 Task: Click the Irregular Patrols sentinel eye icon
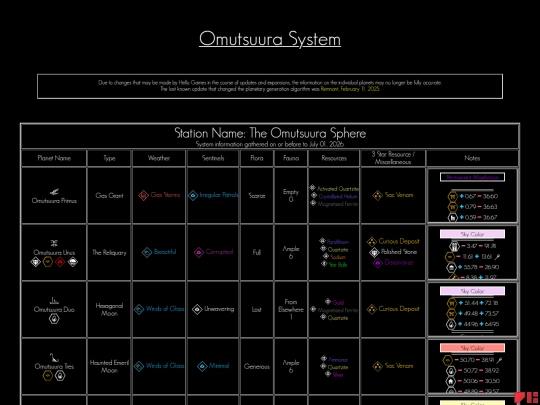click(x=193, y=195)
